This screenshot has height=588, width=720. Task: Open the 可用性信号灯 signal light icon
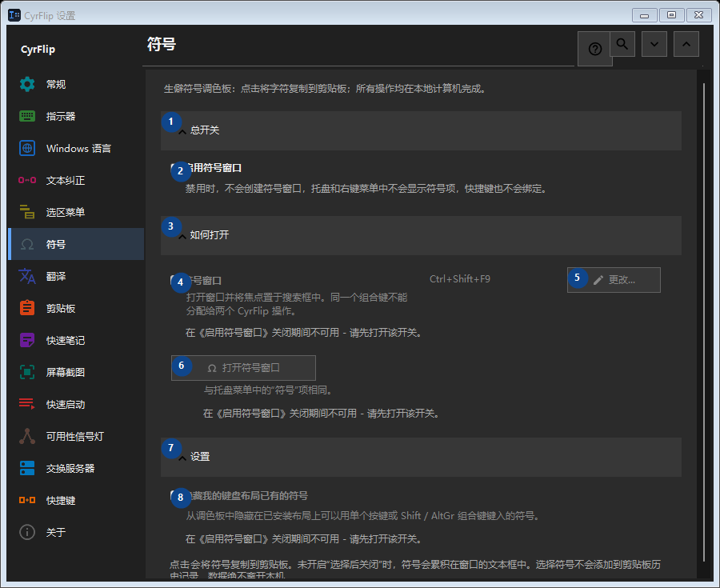coord(27,436)
